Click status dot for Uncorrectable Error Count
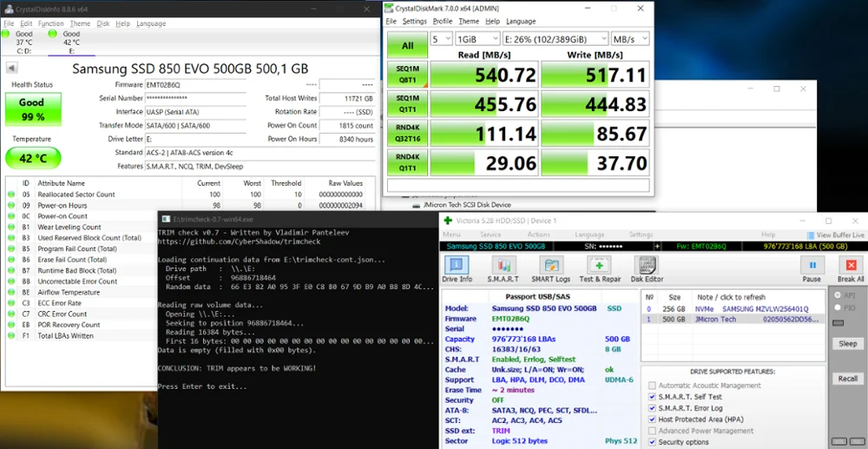The height and width of the screenshot is (449, 868). (11, 281)
